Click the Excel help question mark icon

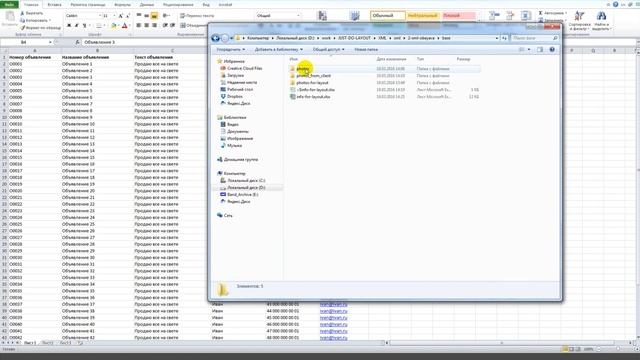[x=616, y=4]
